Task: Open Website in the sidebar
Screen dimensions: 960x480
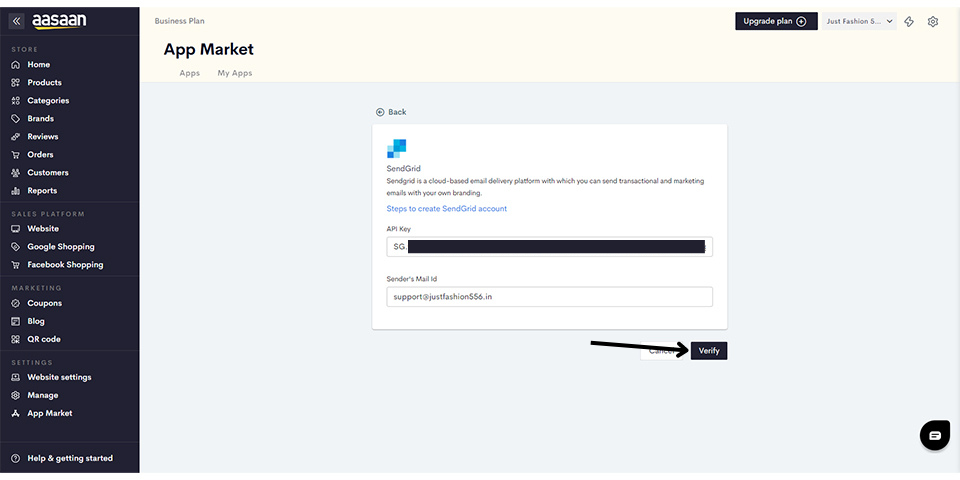Action: (x=43, y=229)
